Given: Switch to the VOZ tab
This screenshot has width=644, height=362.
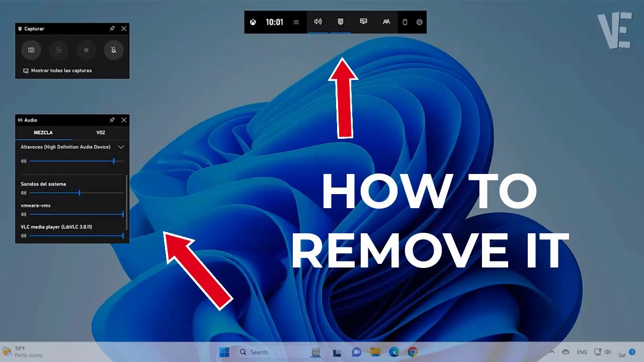Looking at the screenshot, I should 101,133.
